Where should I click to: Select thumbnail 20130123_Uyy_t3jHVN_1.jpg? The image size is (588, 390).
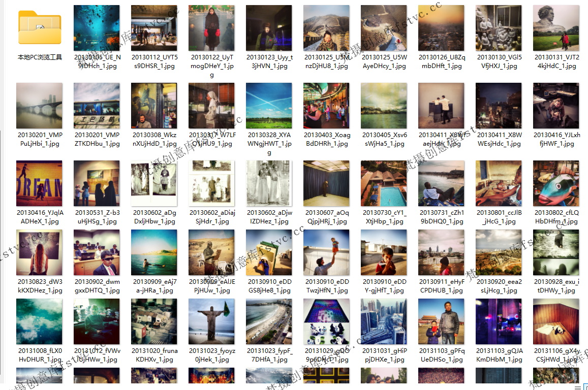click(x=269, y=28)
